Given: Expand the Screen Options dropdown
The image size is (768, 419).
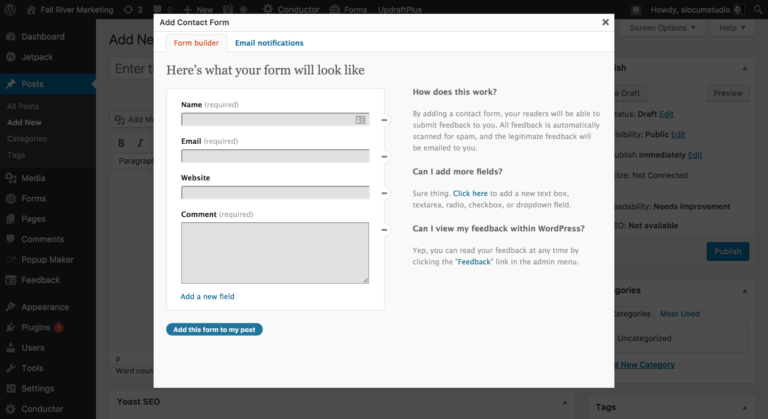Looking at the screenshot, I should pyautogui.click(x=662, y=28).
